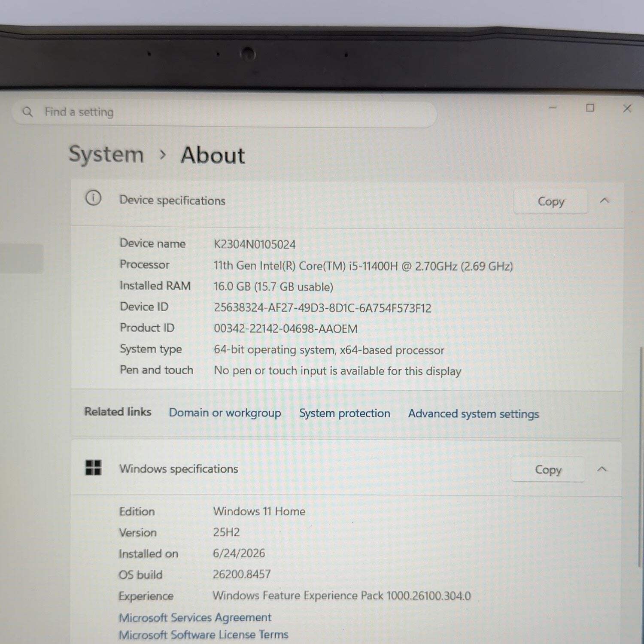
Task: Copy the Windows specifications
Action: [548, 469]
